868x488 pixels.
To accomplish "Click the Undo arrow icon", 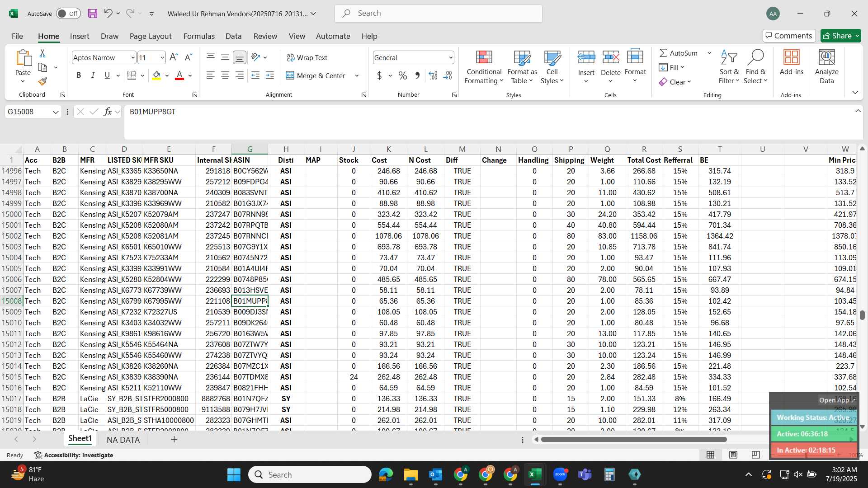I will 108,13.
